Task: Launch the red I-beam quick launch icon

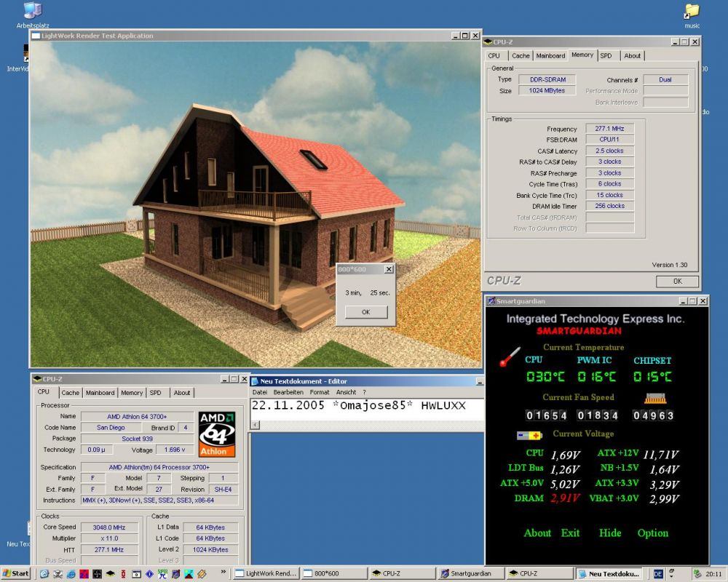Action: pyautogui.click(x=123, y=574)
